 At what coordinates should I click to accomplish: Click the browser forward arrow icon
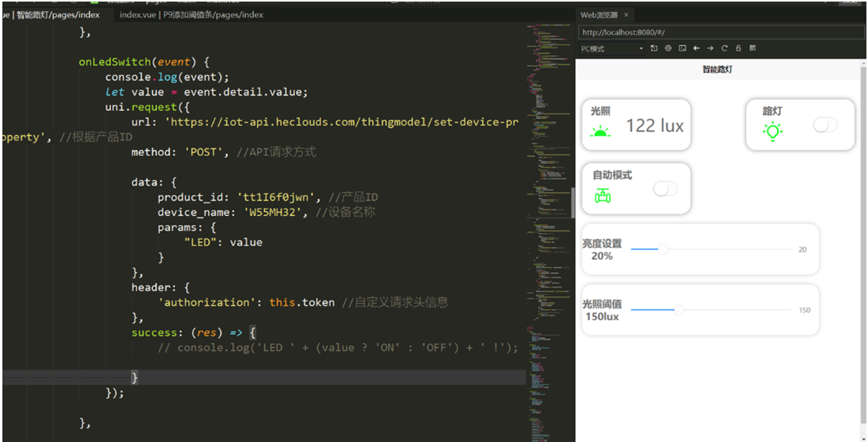(710, 49)
